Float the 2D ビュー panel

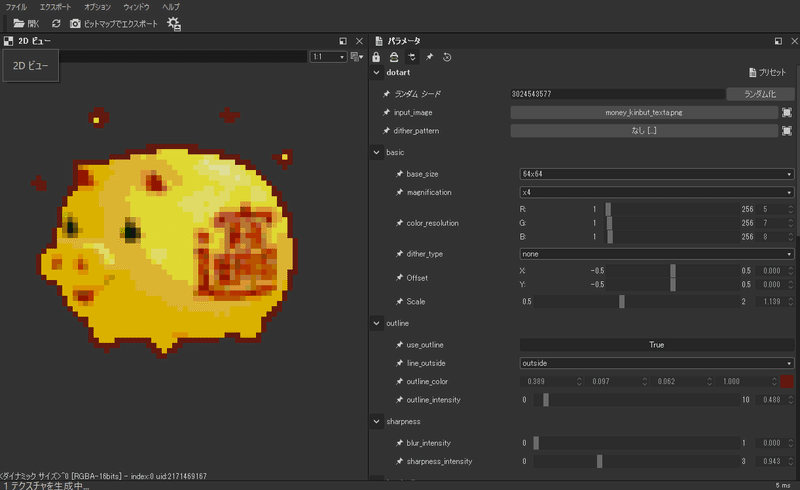[343, 41]
